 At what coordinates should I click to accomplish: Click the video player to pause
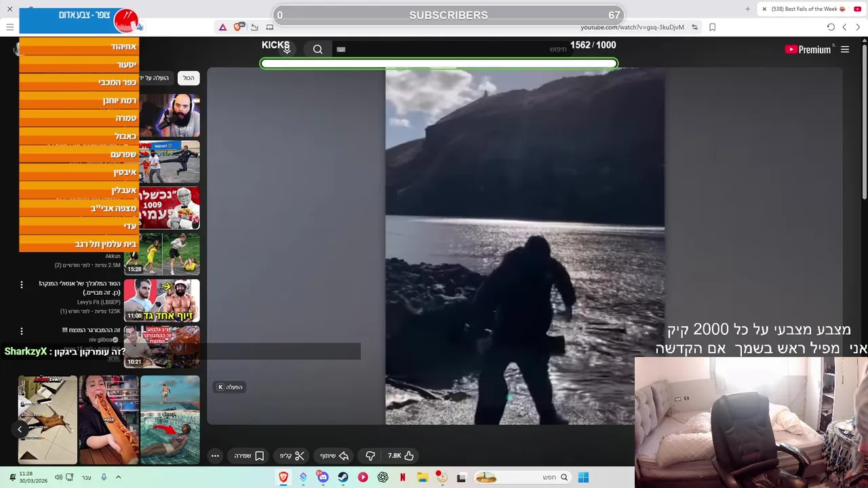(x=525, y=247)
